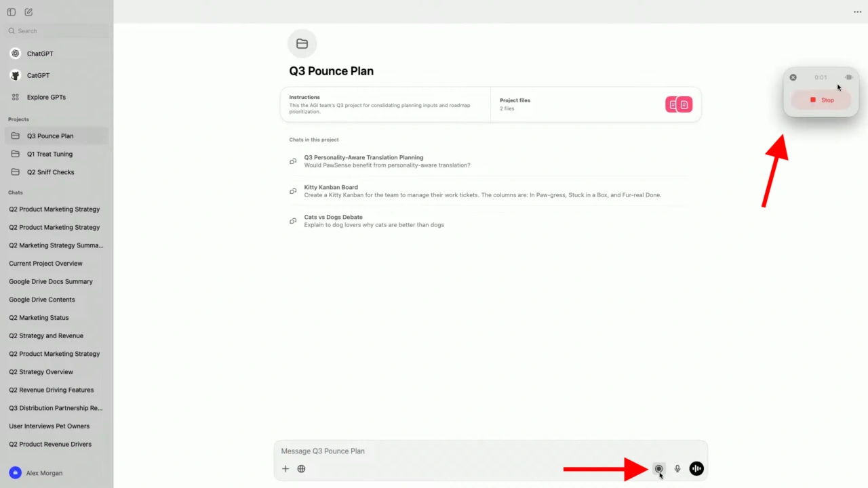Open the Q2 Sniff Checks project
The height and width of the screenshot is (488, 868).
point(50,172)
